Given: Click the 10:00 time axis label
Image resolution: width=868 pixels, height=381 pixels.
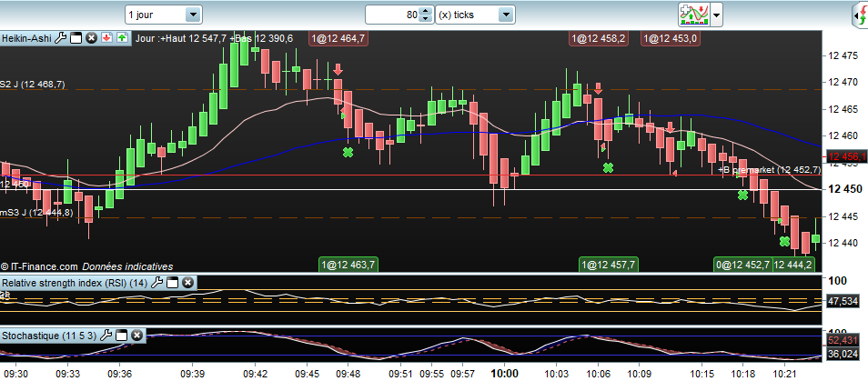Looking at the screenshot, I should [505, 374].
